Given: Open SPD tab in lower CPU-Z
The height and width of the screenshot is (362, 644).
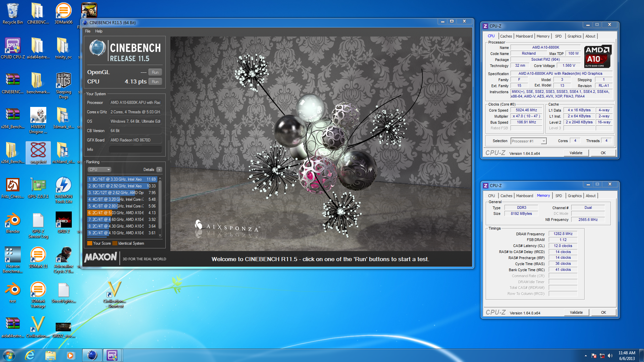Looking at the screenshot, I should pyautogui.click(x=558, y=196).
